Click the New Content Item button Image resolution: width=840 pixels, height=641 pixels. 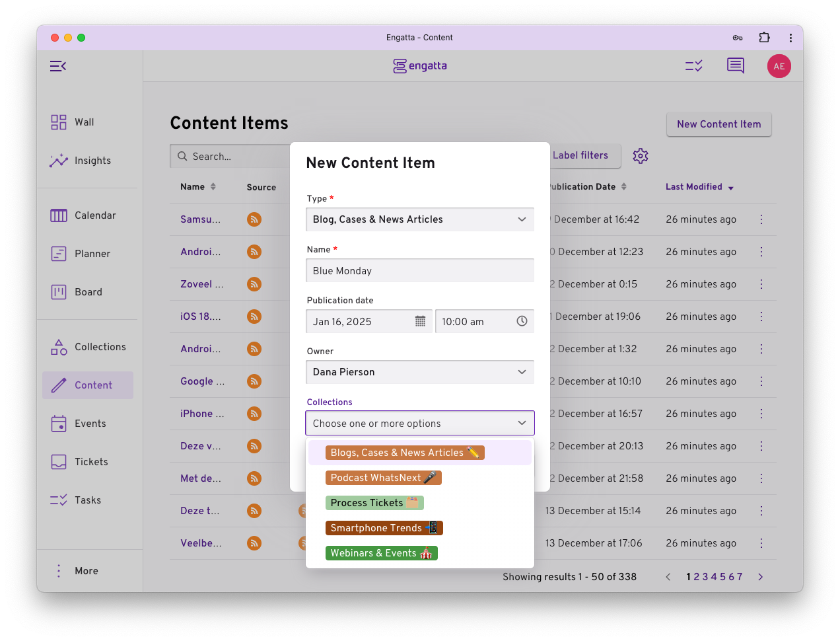[718, 124]
